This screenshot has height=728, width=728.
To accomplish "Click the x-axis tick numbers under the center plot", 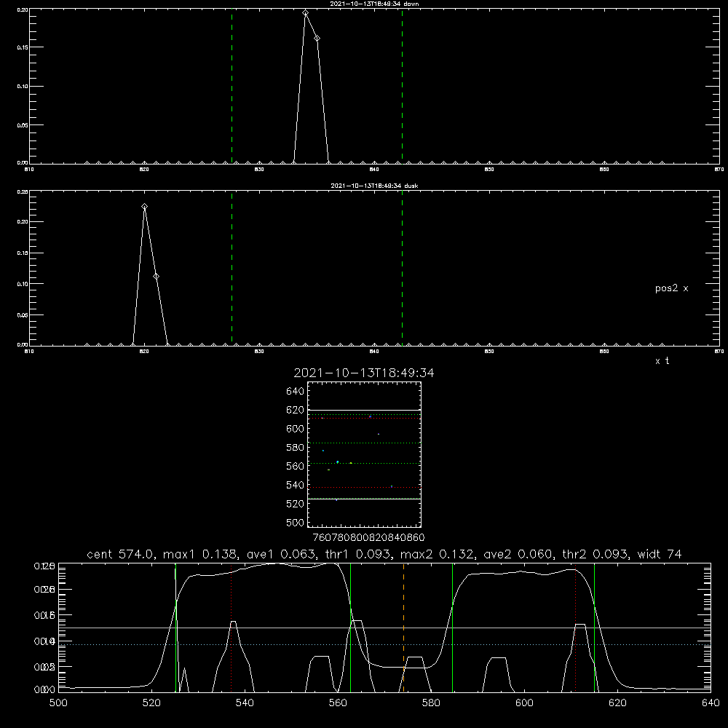I will tap(368, 537).
